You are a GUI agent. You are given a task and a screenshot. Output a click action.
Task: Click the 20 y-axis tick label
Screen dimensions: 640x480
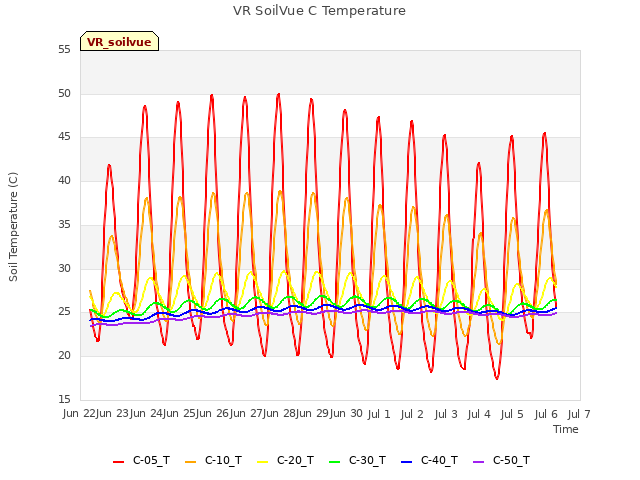(x=64, y=356)
